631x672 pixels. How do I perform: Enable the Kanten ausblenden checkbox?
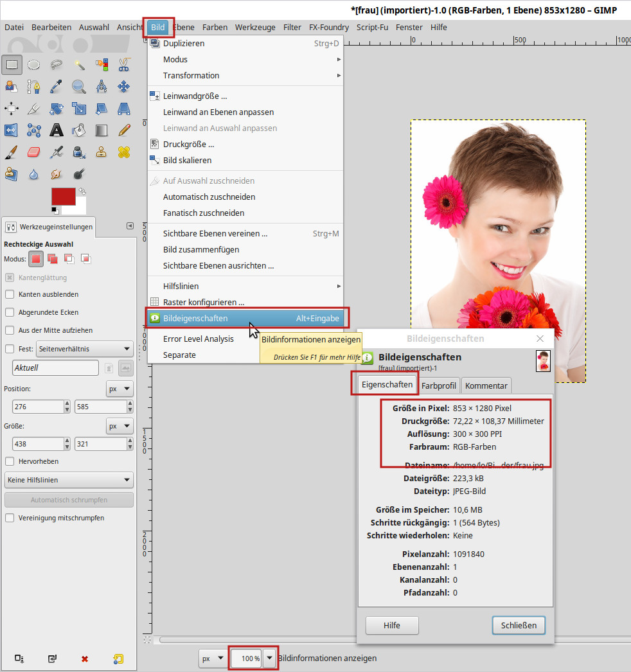point(10,294)
